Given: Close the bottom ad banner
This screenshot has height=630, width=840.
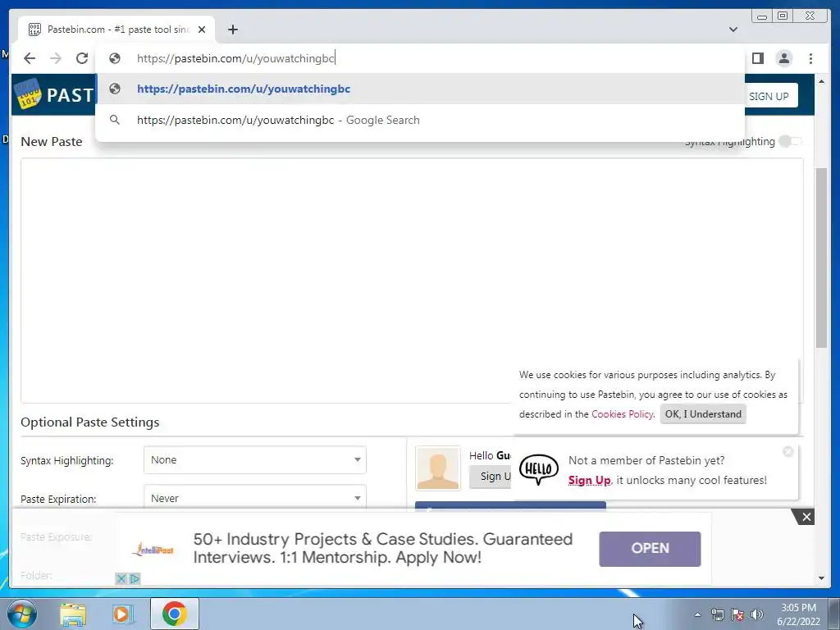Looking at the screenshot, I should tap(806, 517).
